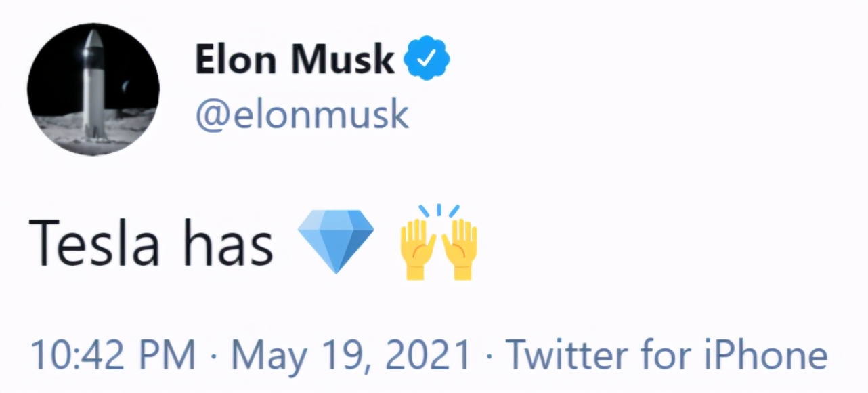Open Elon Musk's circular profile photo
Viewport: 868px width, 393px height.
[x=93, y=88]
